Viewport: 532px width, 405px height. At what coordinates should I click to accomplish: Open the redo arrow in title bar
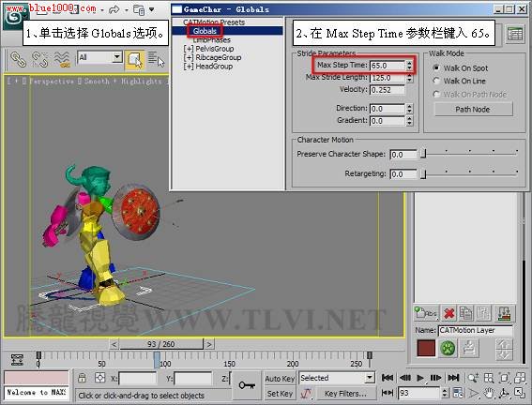[114, 9]
